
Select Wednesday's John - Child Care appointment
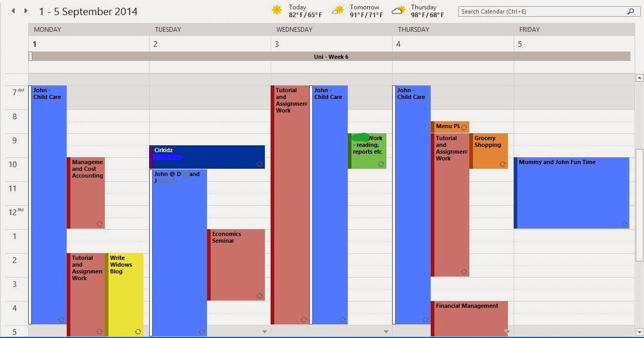pyautogui.click(x=329, y=205)
